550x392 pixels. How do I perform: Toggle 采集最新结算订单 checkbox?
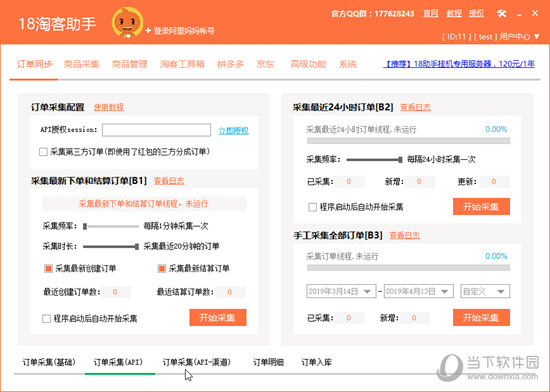(161, 269)
